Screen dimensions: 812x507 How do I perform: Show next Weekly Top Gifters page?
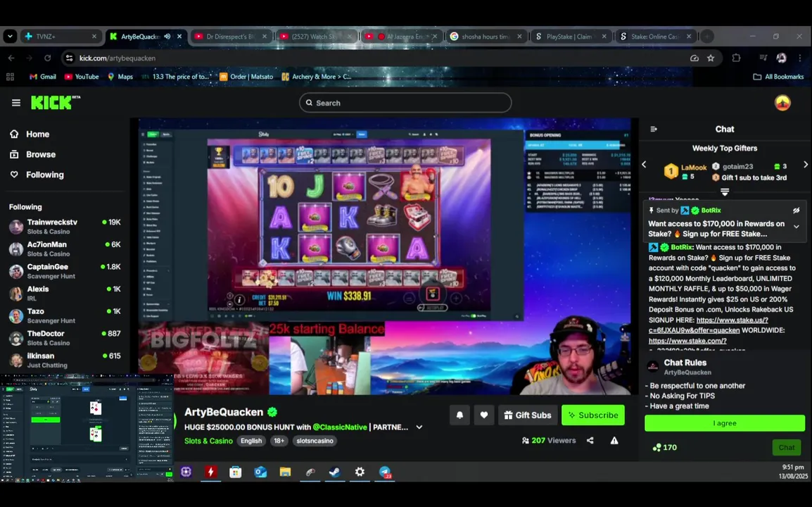805,164
